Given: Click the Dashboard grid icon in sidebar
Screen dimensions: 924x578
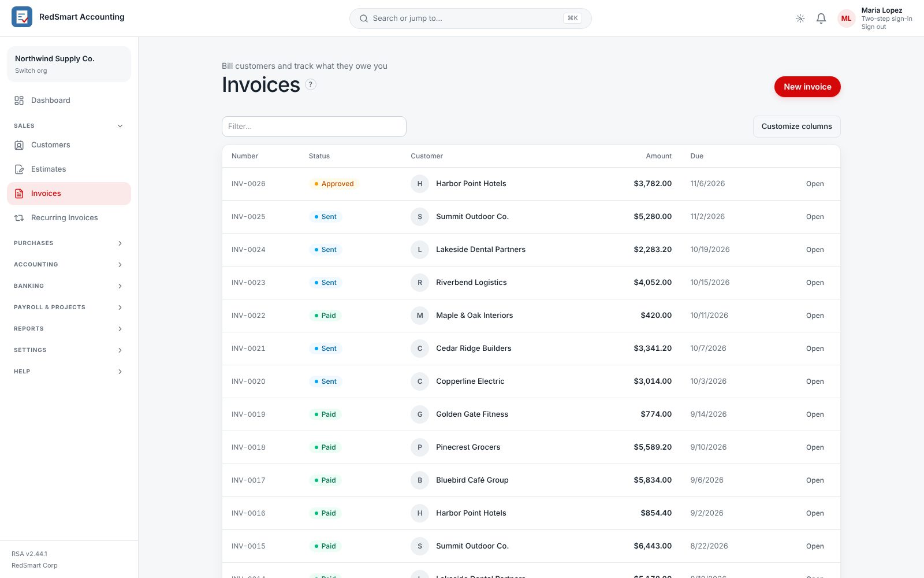Looking at the screenshot, I should coord(19,101).
